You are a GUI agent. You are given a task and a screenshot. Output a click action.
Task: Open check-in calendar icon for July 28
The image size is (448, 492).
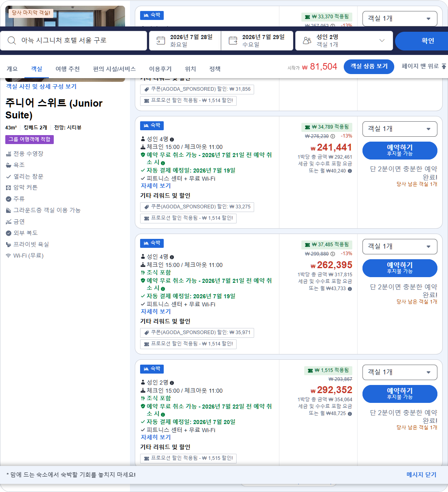161,40
